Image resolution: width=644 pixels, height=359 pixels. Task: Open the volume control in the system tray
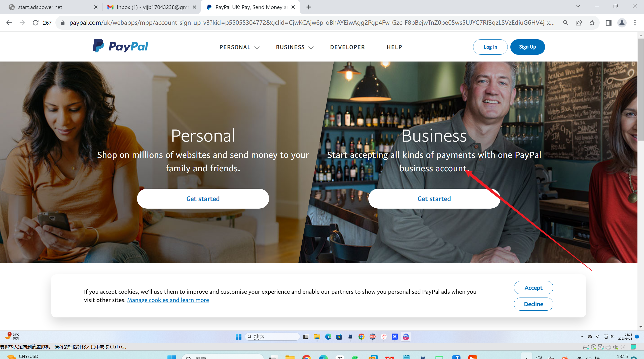612,336
